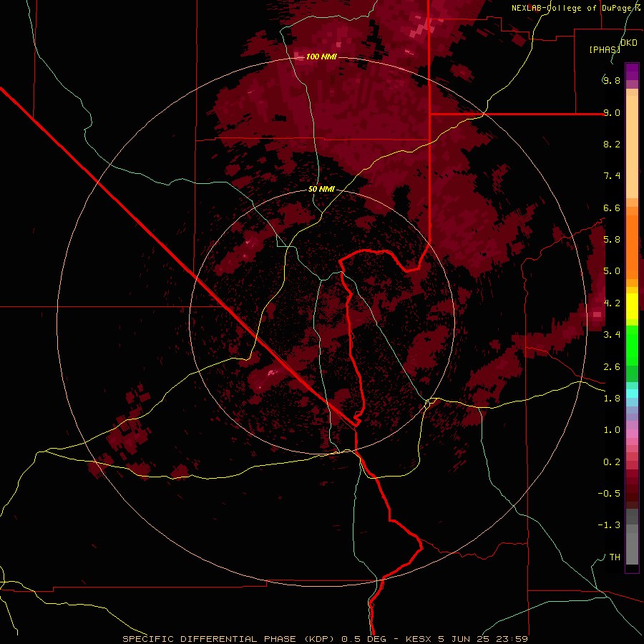Click the "7.4" value on color scale
The height and width of the screenshot is (644, 644).
pos(612,176)
